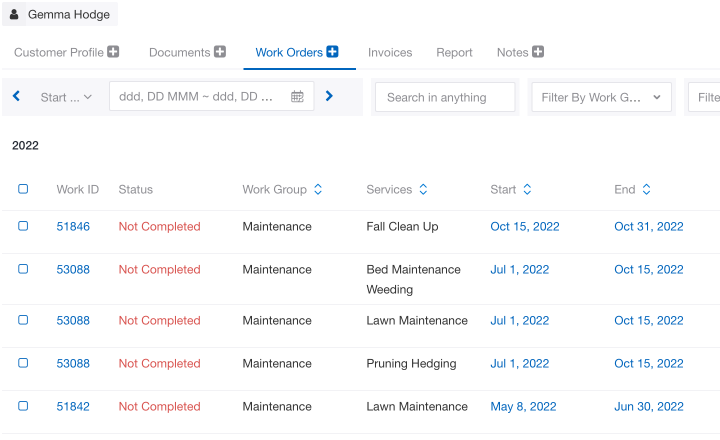The height and width of the screenshot is (440, 720).
Task: Check the Fall Clean Up row checkbox
Action: tap(23, 226)
